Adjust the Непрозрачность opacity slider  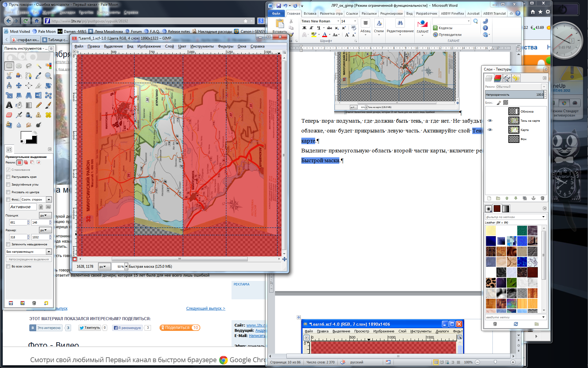(514, 94)
